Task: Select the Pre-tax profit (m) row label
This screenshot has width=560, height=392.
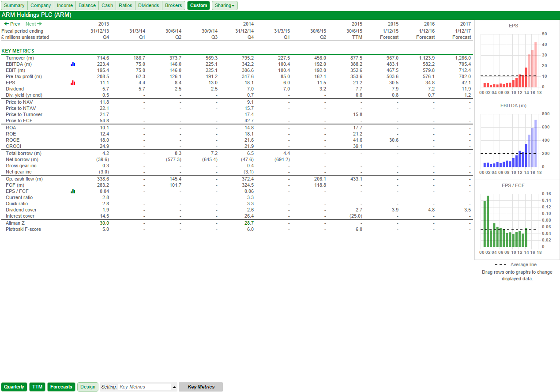Action: tap(24, 76)
